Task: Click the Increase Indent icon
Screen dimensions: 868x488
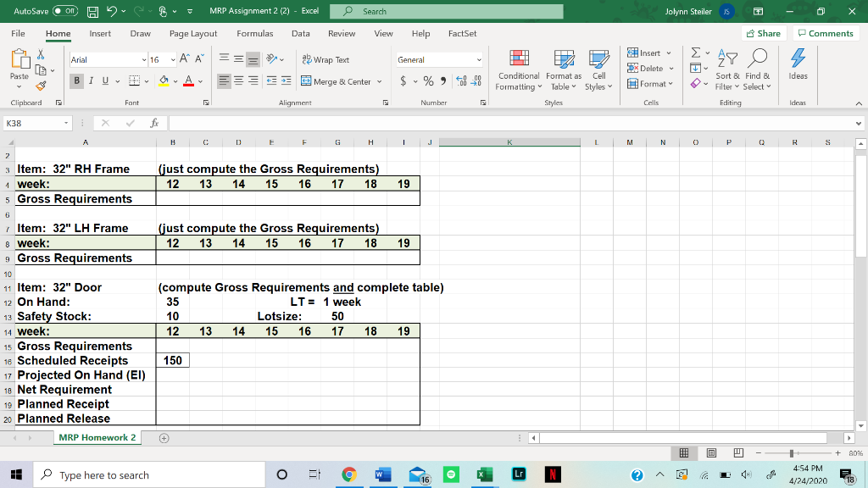Action: (287, 80)
